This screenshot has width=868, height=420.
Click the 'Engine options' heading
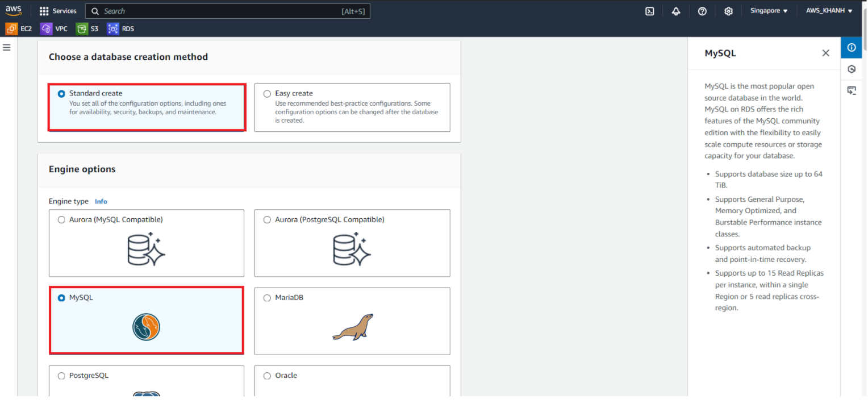point(82,169)
